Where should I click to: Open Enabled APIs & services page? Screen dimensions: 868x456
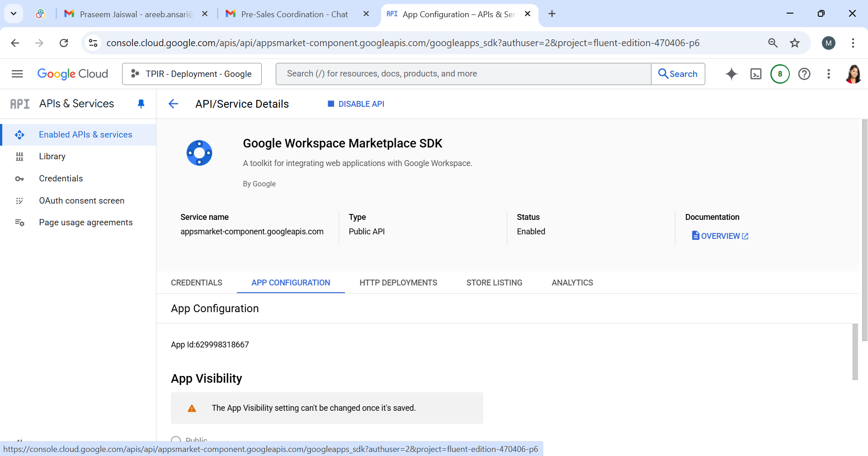pos(85,135)
